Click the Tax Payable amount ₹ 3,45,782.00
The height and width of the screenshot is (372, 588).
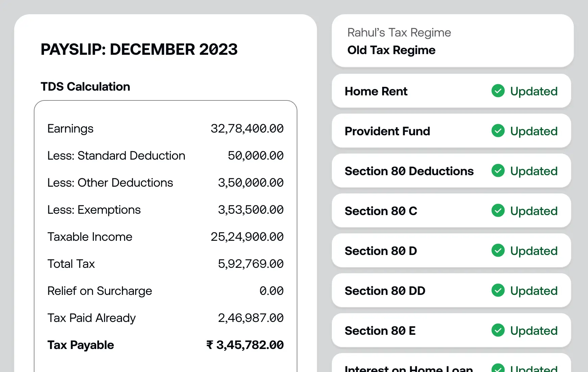pyautogui.click(x=245, y=345)
